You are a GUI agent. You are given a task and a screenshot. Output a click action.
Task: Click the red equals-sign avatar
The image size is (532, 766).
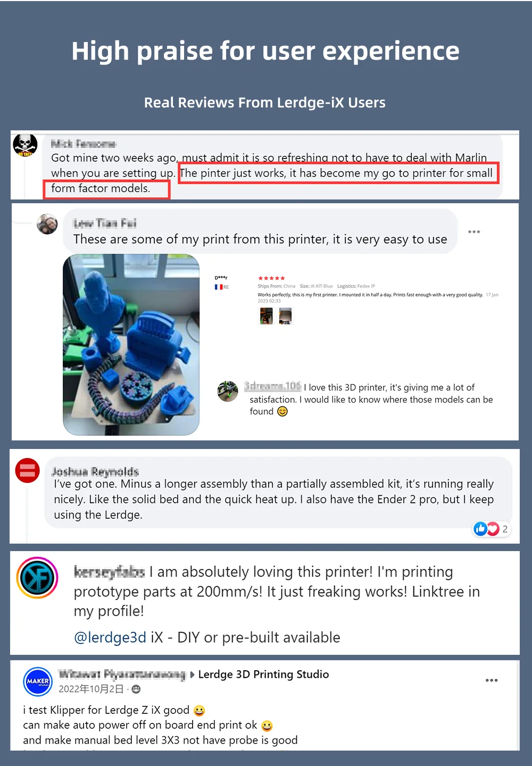(28, 470)
